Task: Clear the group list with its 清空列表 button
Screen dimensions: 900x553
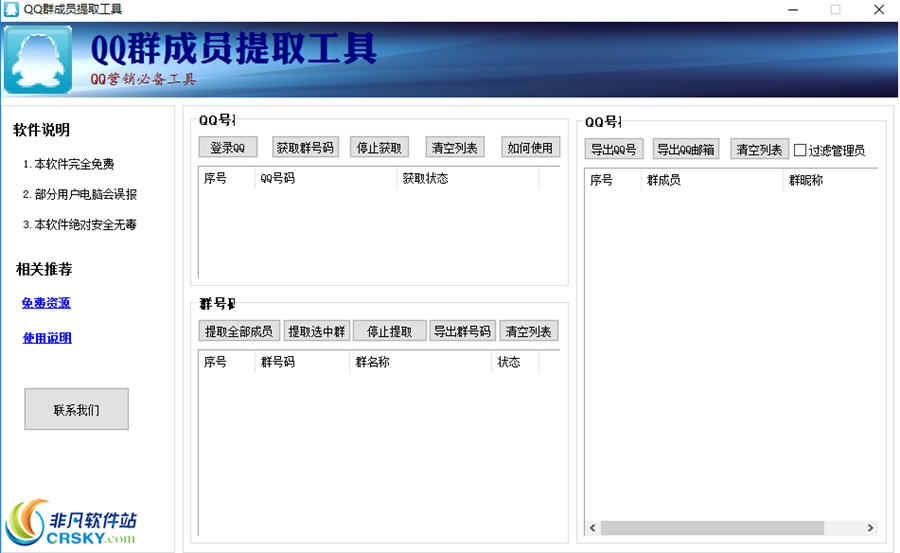Action: (529, 331)
